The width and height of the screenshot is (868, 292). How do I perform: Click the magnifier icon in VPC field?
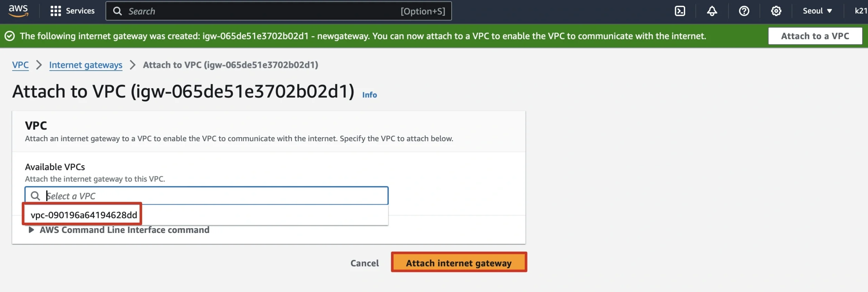35,196
